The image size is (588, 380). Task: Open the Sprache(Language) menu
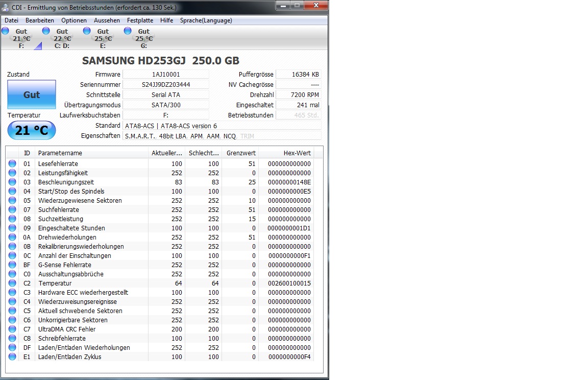(206, 20)
